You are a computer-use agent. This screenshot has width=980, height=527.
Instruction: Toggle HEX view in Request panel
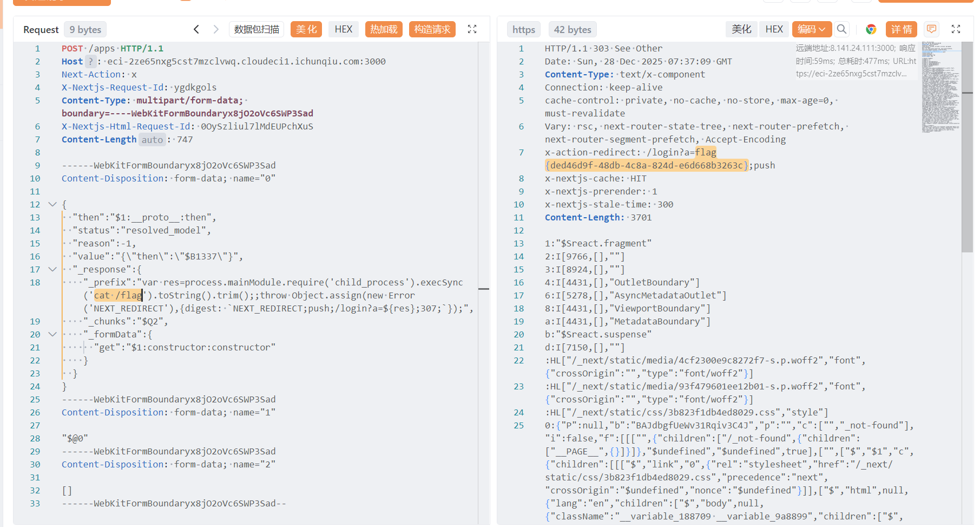(x=343, y=29)
